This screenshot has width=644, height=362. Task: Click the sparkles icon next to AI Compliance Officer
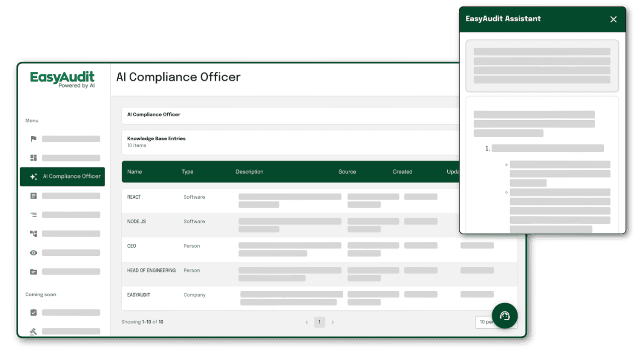coord(34,176)
